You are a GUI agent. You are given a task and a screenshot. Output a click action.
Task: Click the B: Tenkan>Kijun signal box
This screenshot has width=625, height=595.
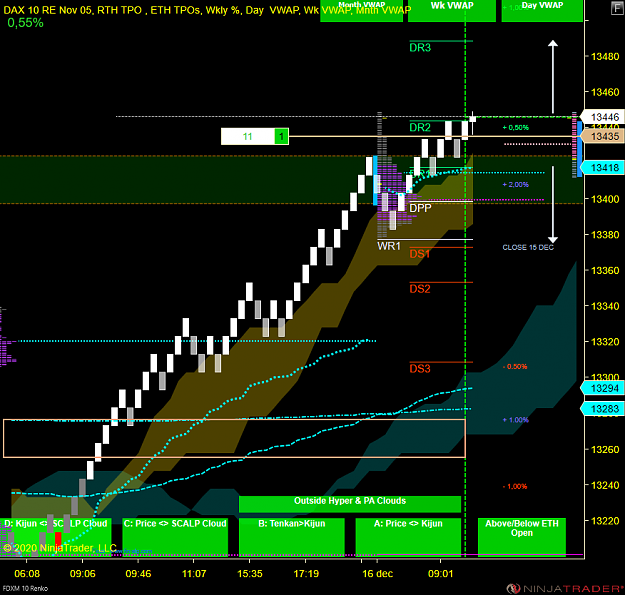[292, 536]
